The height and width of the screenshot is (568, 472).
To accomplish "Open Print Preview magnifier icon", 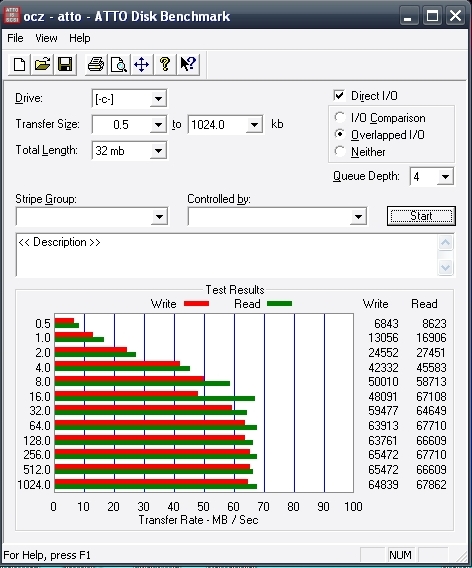I will (x=118, y=65).
